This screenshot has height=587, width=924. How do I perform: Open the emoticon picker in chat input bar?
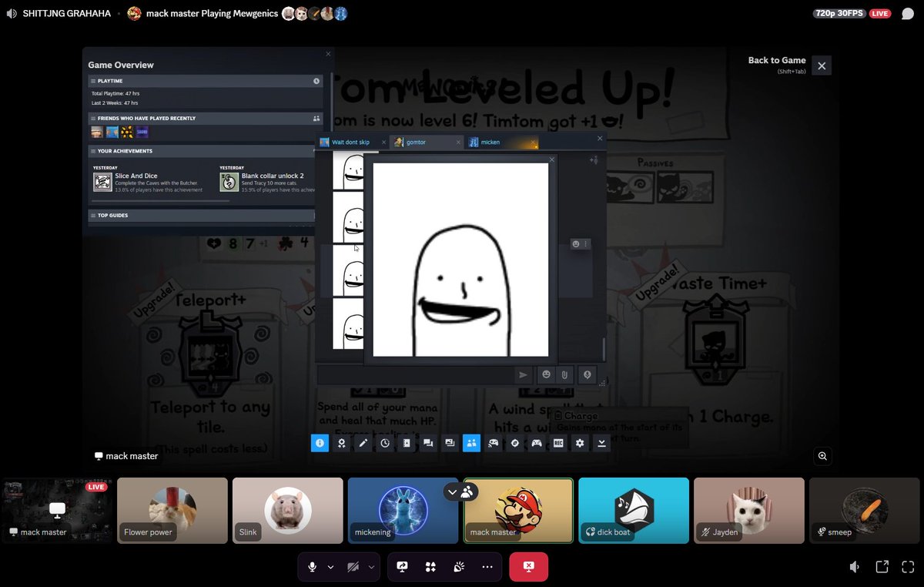(x=547, y=374)
